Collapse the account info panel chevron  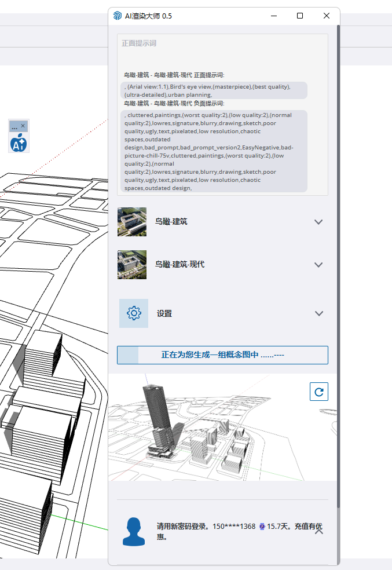pos(318,531)
